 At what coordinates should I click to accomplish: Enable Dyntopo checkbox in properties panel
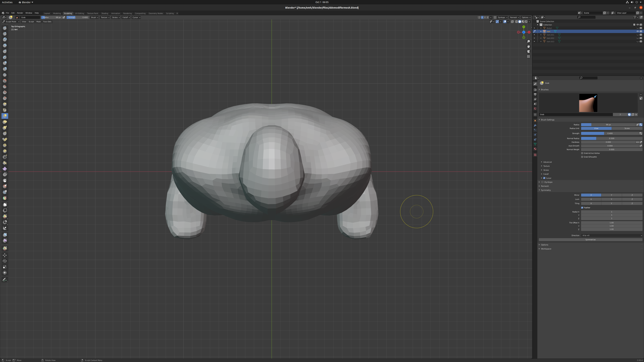coord(542,182)
